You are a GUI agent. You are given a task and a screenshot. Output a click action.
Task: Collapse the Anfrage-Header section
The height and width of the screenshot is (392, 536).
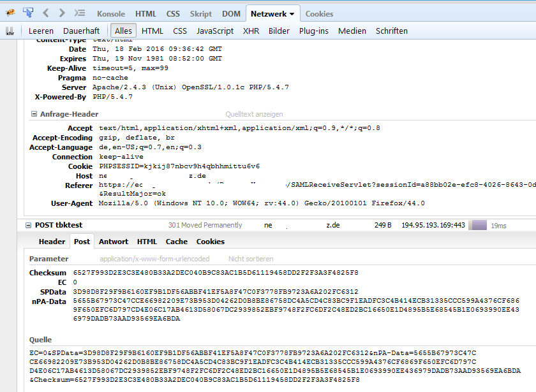[x=34, y=114]
